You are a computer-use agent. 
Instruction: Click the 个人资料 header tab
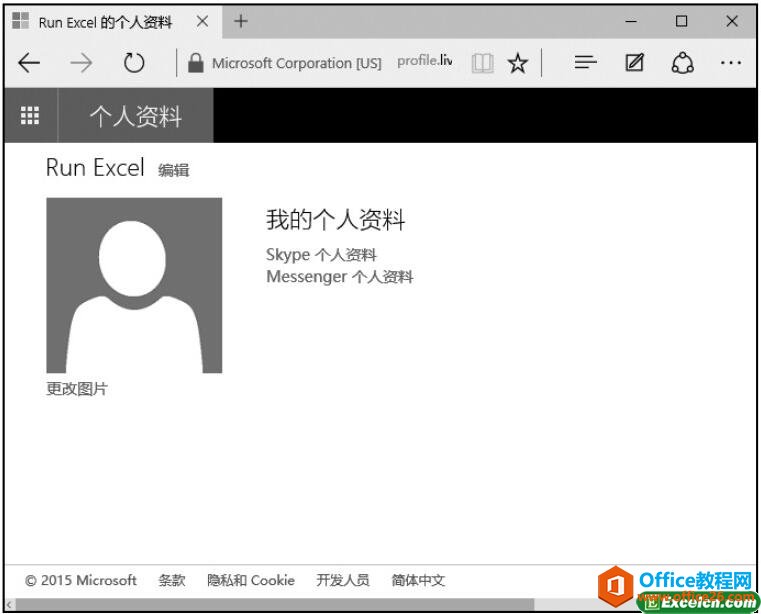pyautogui.click(x=135, y=116)
